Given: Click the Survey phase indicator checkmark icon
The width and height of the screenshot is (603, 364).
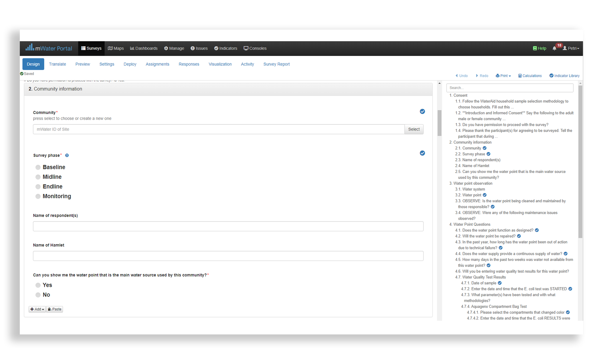Looking at the screenshot, I should click(422, 153).
